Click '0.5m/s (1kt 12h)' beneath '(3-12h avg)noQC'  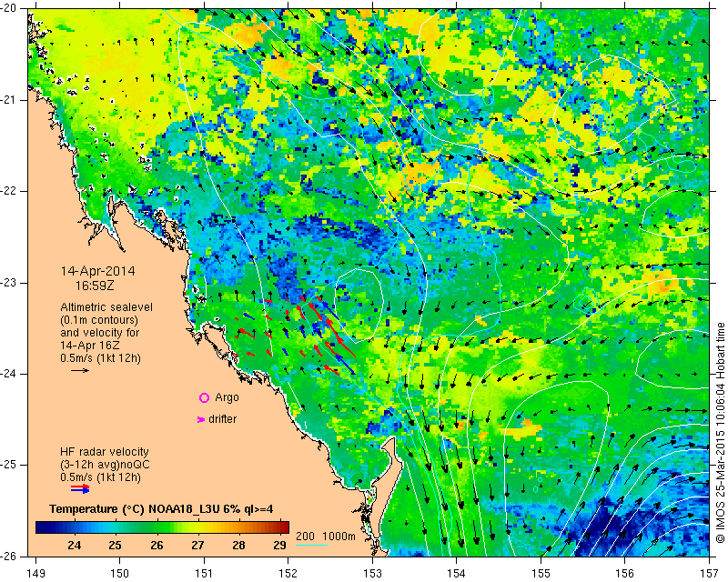100,477
